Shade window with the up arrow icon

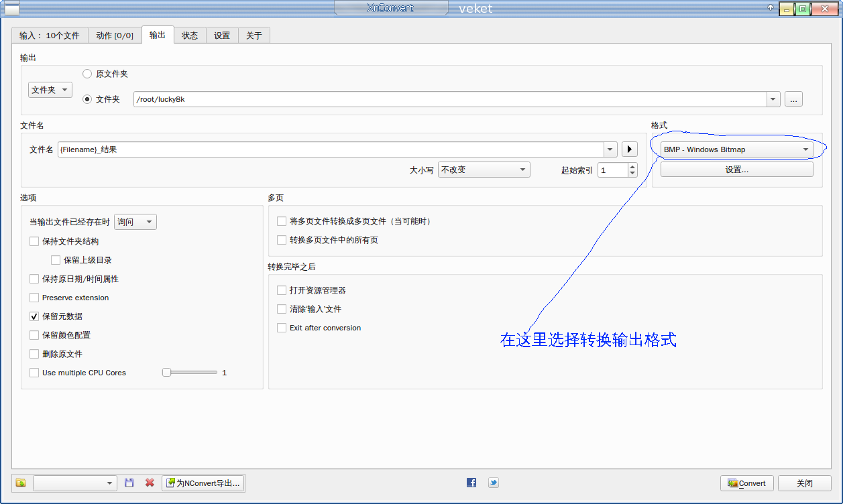pos(771,7)
